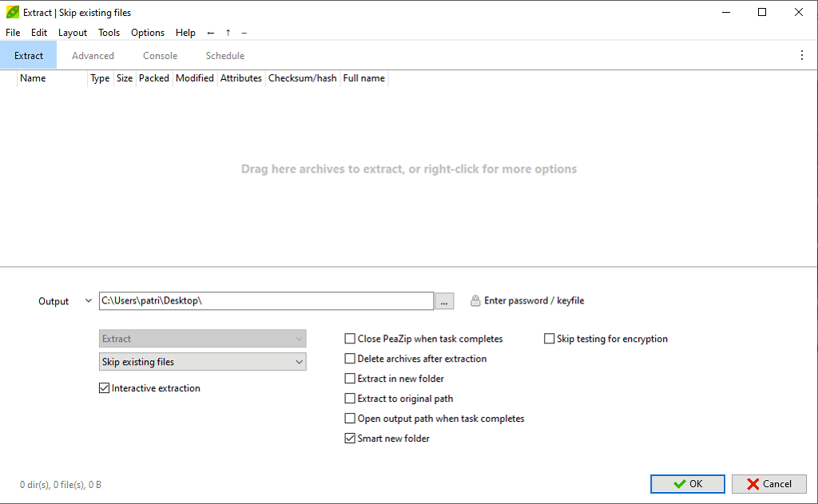
Task: Click the Cancel button
Action: (769, 484)
